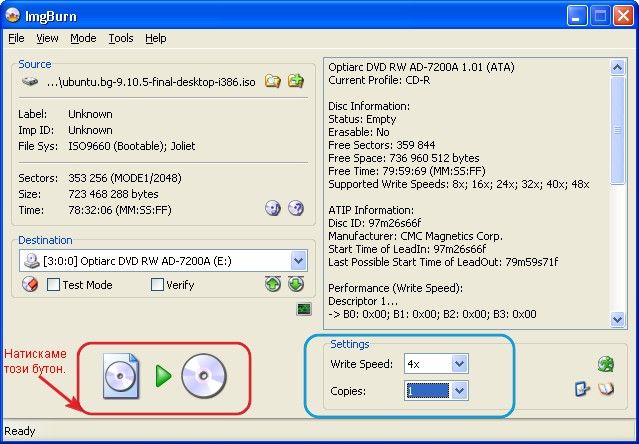The width and height of the screenshot is (639, 444).
Task: Click the 'Free Time: 79:59:69 (MM:SS:FF)' line
Action: coord(407,171)
